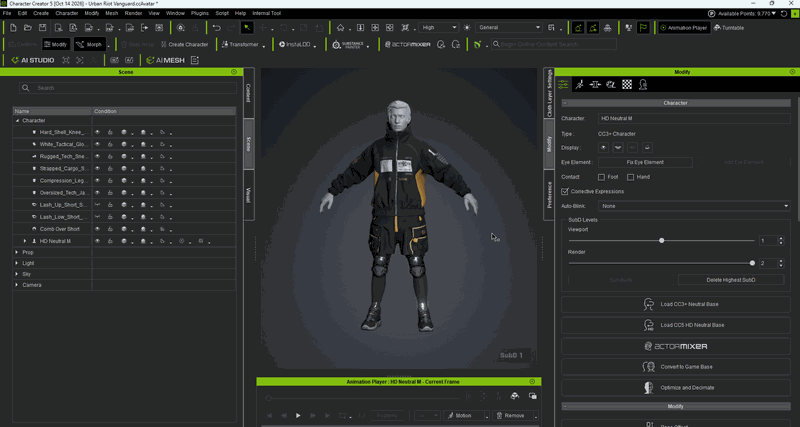Image resolution: width=800 pixels, height=427 pixels.
Task: Switch to the Preference side tab
Action: tap(549, 194)
